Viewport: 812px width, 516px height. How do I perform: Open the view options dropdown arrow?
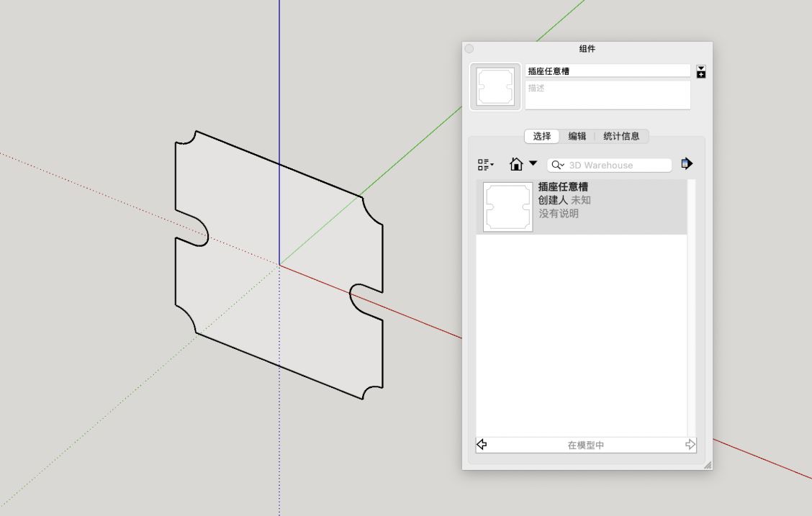pyautogui.click(x=492, y=166)
